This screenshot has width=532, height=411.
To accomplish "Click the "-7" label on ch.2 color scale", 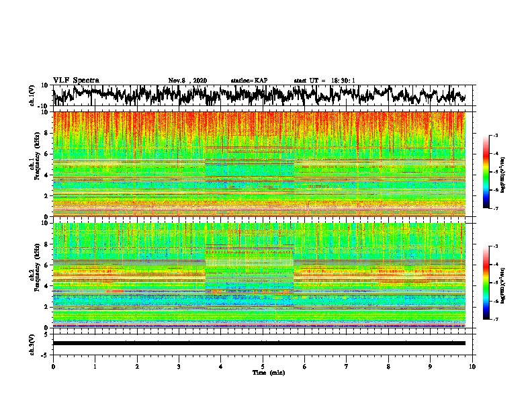I will pos(496,319).
